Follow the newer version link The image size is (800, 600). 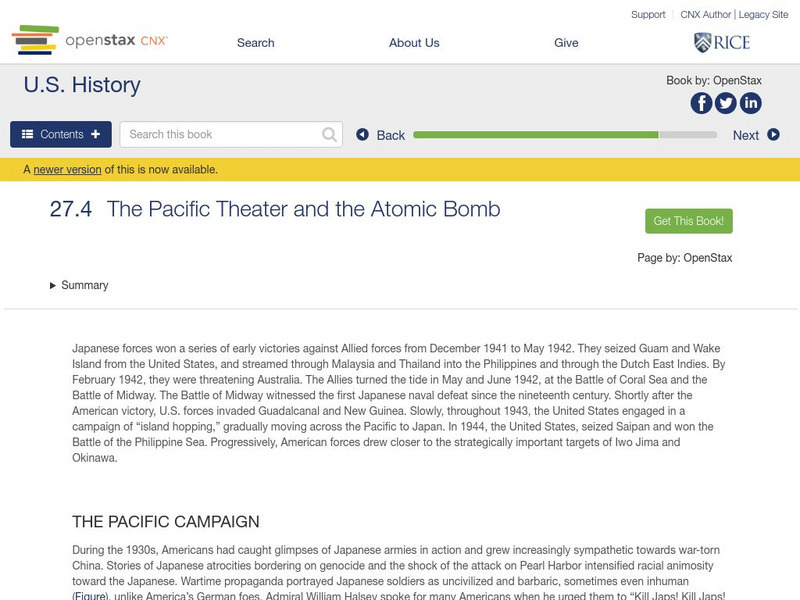(67, 170)
